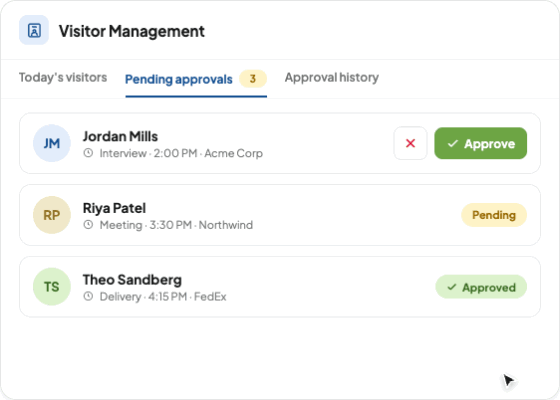Click the Visitor Management badge icon

coord(34,30)
